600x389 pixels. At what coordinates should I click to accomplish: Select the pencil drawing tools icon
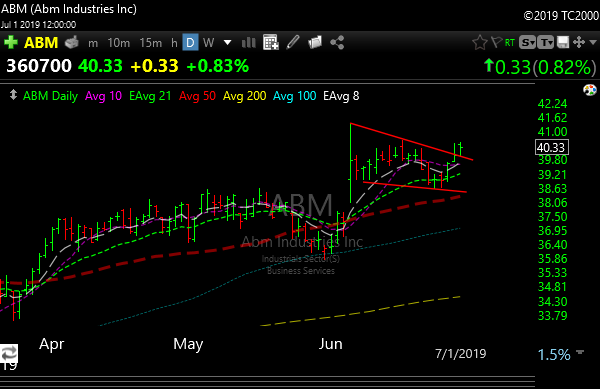293,42
